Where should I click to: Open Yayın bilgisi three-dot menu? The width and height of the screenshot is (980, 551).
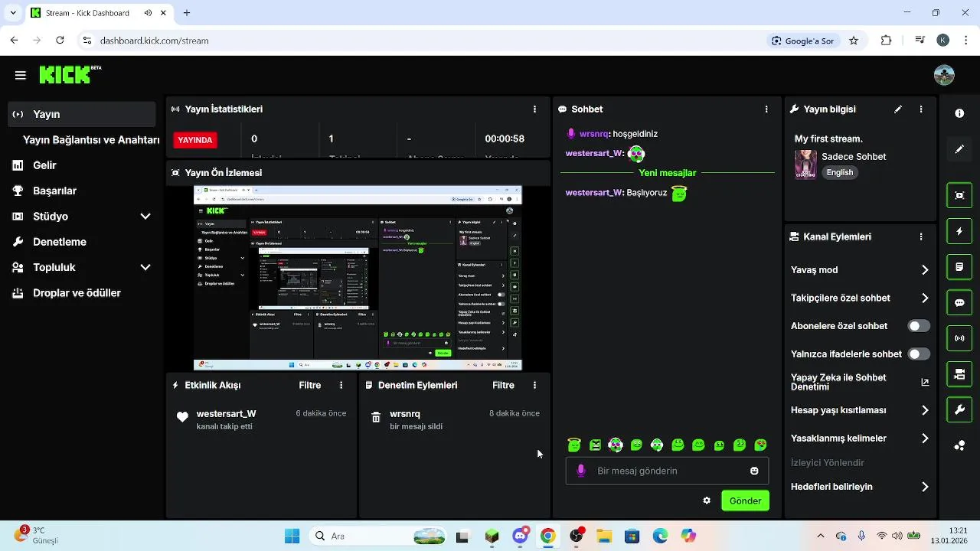921,109
